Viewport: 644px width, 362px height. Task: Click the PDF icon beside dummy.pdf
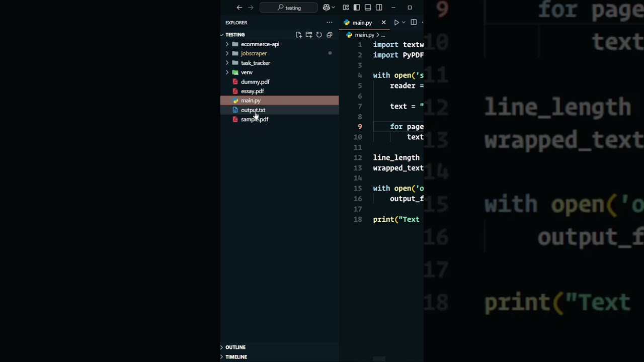pos(235,82)
